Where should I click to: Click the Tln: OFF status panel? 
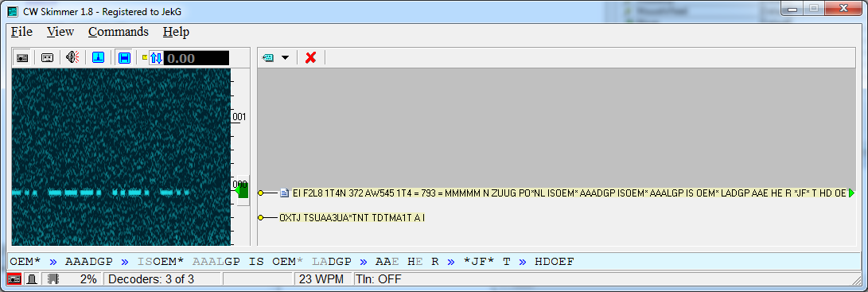click(x=379, y=279)
